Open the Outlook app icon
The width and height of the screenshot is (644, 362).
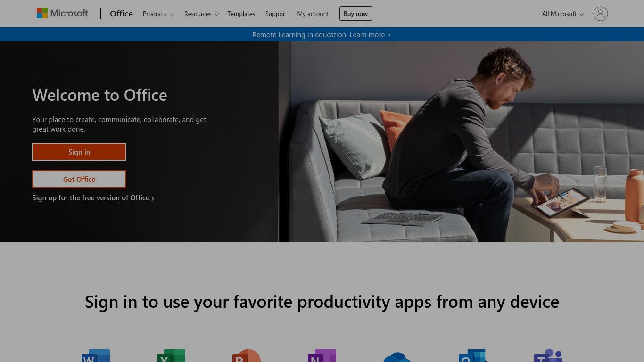point(473,356)
